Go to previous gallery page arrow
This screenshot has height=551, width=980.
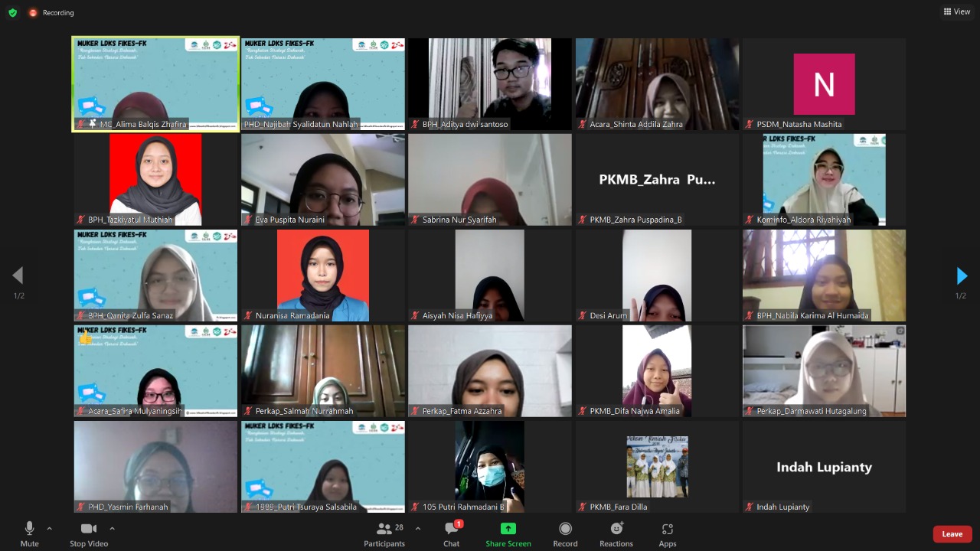(x=18, y=275)
